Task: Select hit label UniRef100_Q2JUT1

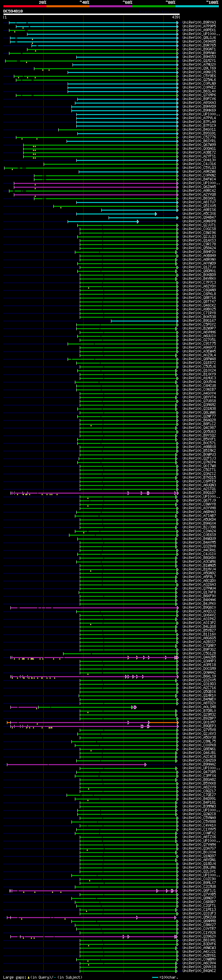Action: click(199, 225)
